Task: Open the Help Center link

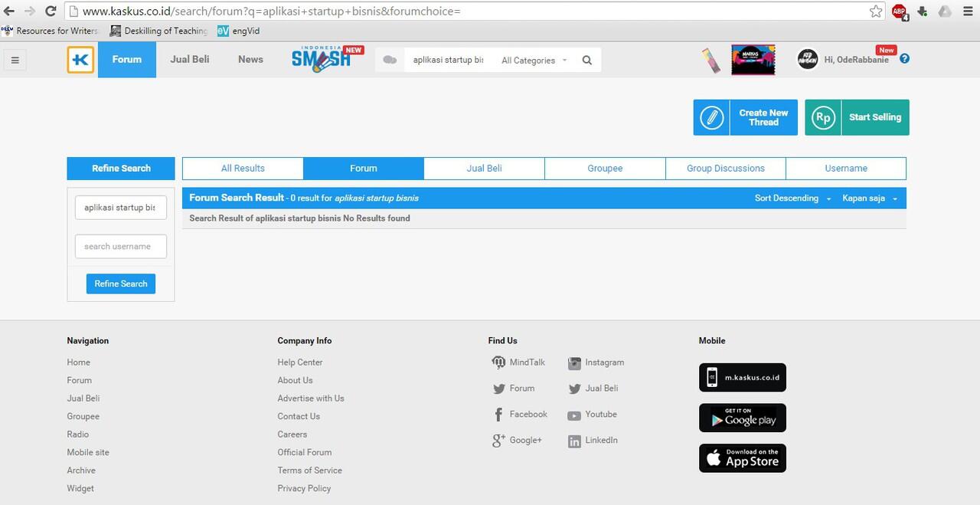Action: [300, 362]
